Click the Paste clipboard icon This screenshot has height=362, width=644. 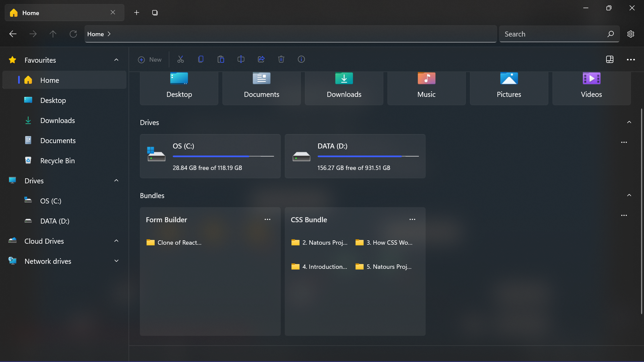[x=221, y=59]
